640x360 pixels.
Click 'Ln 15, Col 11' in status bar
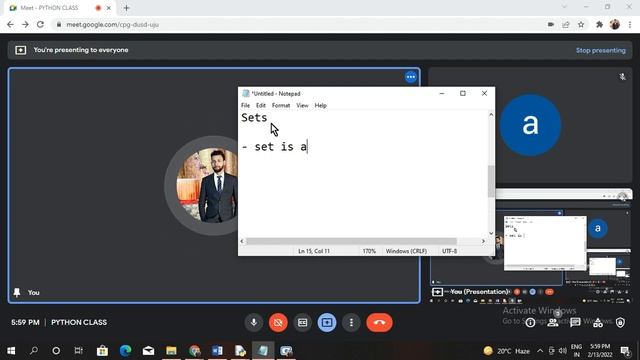click(x=314, y=251)
